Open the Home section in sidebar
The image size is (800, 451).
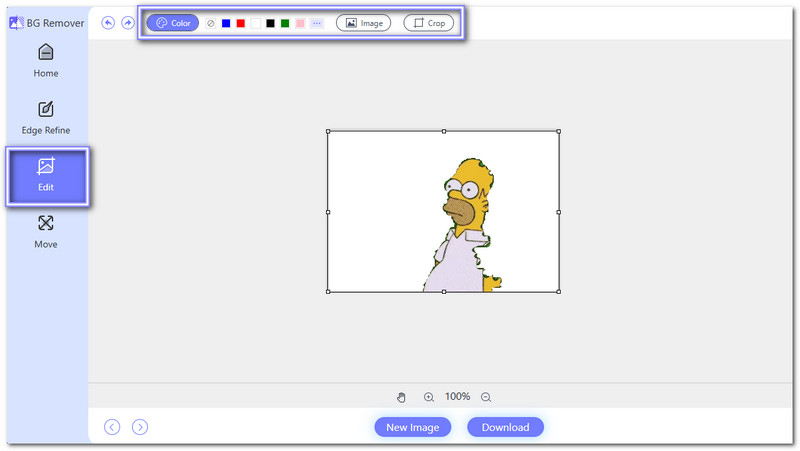pos(46,61)
